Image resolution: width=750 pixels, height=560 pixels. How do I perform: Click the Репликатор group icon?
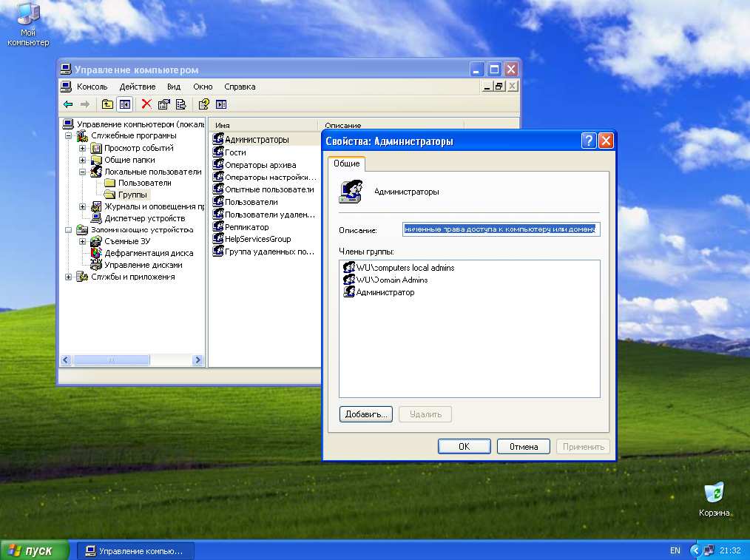pos(218,226)
